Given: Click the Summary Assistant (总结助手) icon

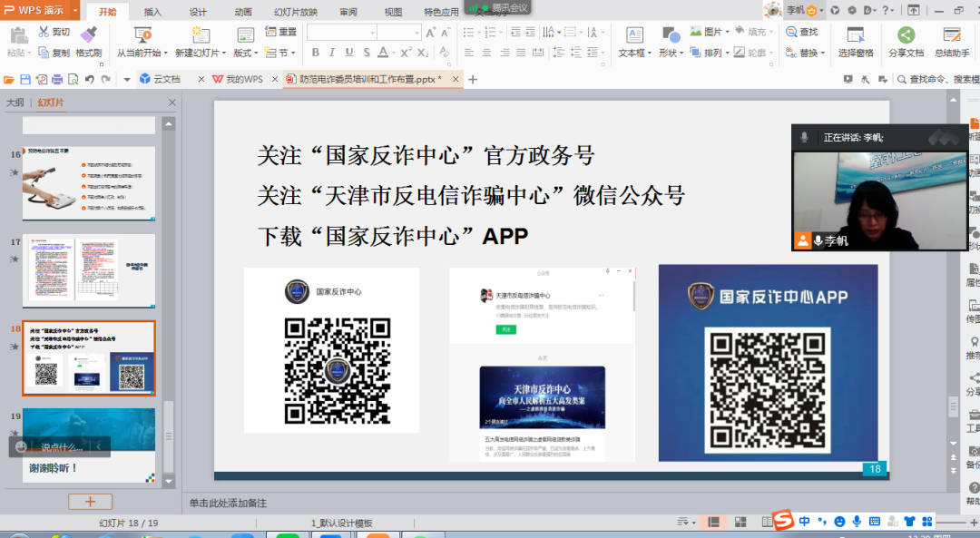Looking at the screenshot, I should coord(951,35).
